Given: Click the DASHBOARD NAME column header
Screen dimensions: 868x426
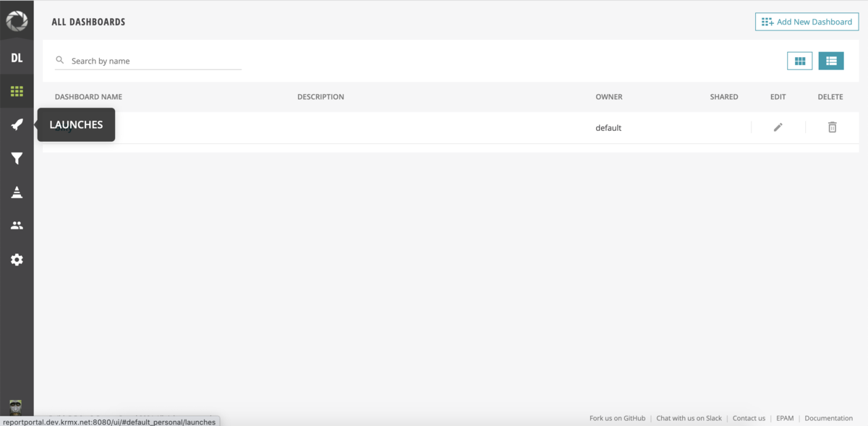Looking at the screenshot, I should point(88,97).
